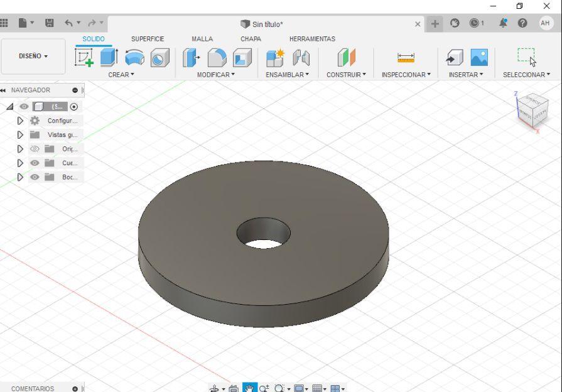Redo the last undone action
562x392 pixels.
pyautogui.click(x=92, y=23)
